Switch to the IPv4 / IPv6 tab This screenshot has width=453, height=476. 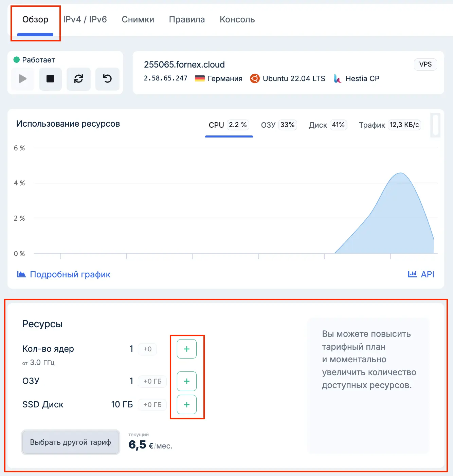[85, 19]
